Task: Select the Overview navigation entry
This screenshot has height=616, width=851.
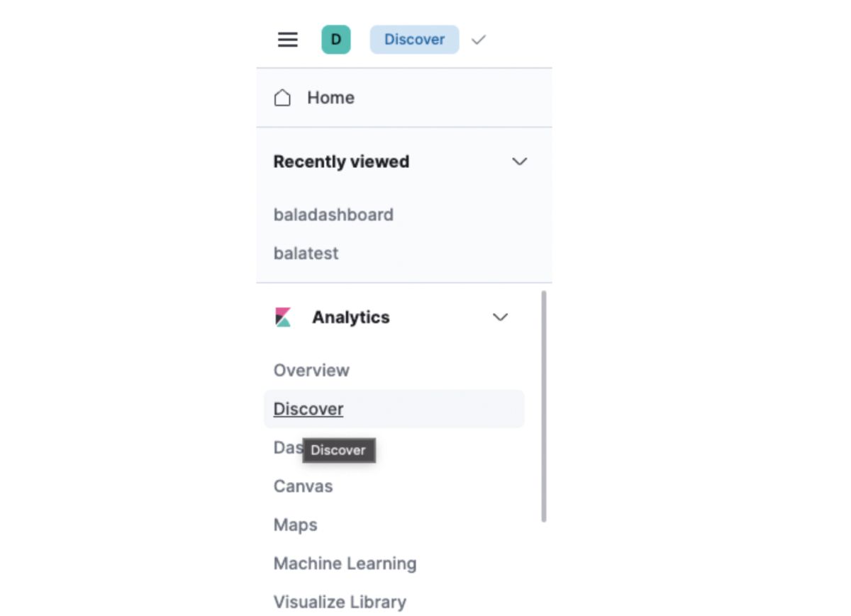Action: point(311,370)
